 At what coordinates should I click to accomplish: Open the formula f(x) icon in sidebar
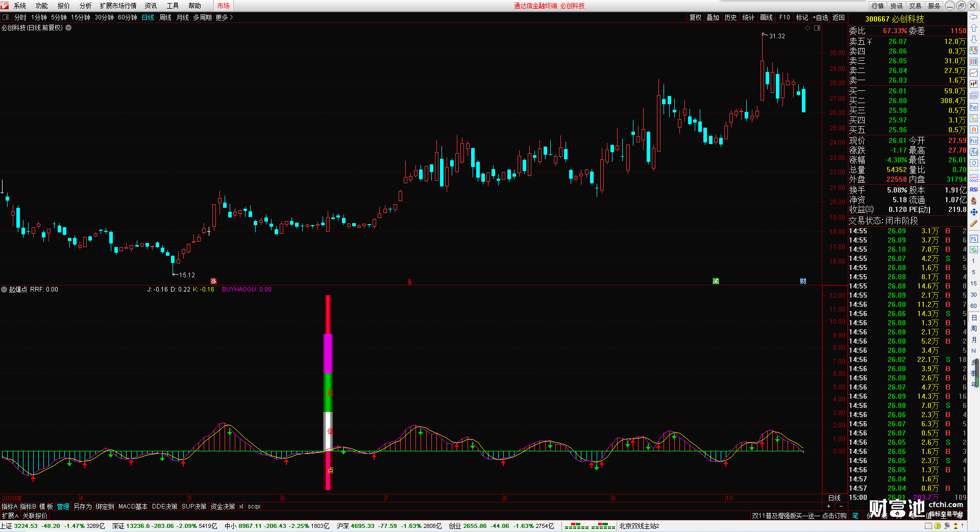pyautogui.click(x=974, y=152)
